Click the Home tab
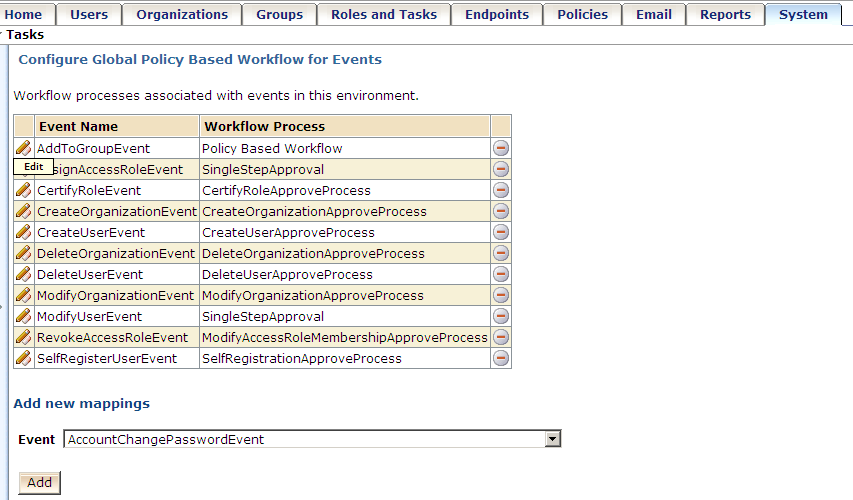This screenshot has width=853, height=500. 24,15
